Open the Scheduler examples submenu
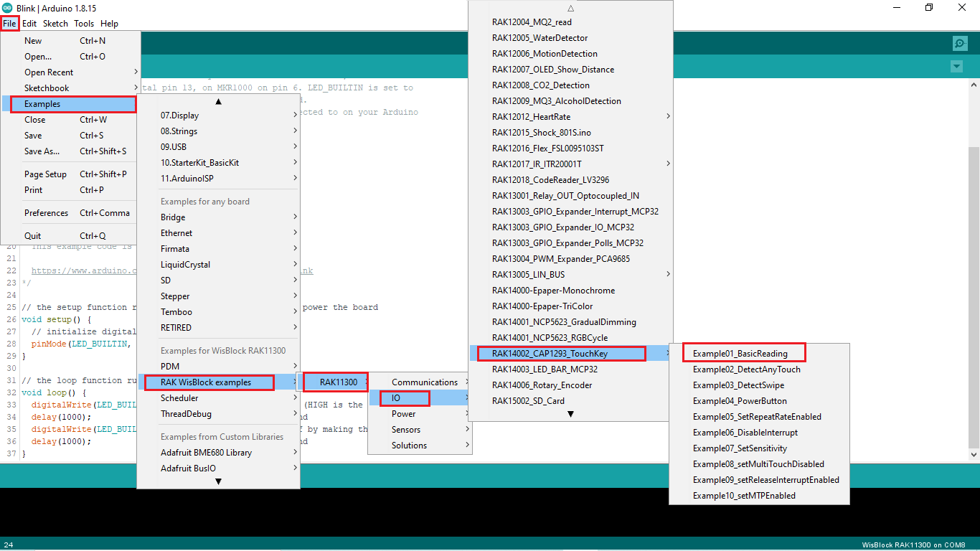Image resolution: width=980 pixels, height=551 pixels. tap(218, 398)
